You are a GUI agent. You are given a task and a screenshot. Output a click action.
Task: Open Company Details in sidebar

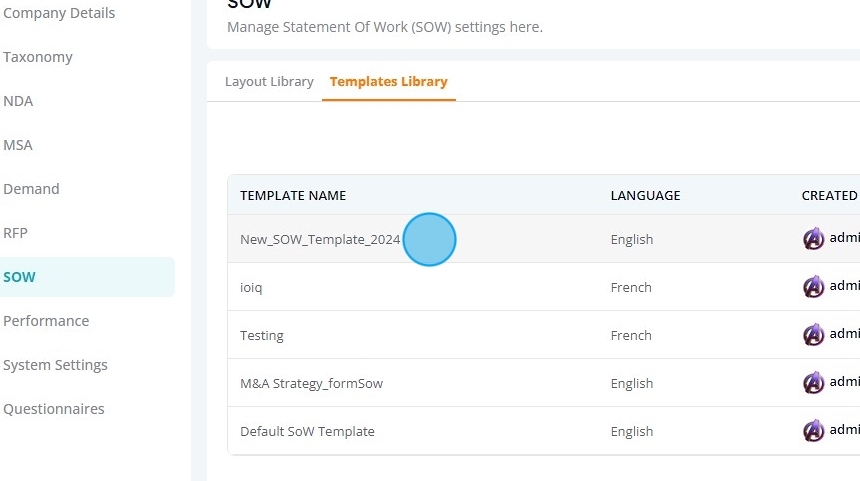pyautogui.click(x=59, y=13)
